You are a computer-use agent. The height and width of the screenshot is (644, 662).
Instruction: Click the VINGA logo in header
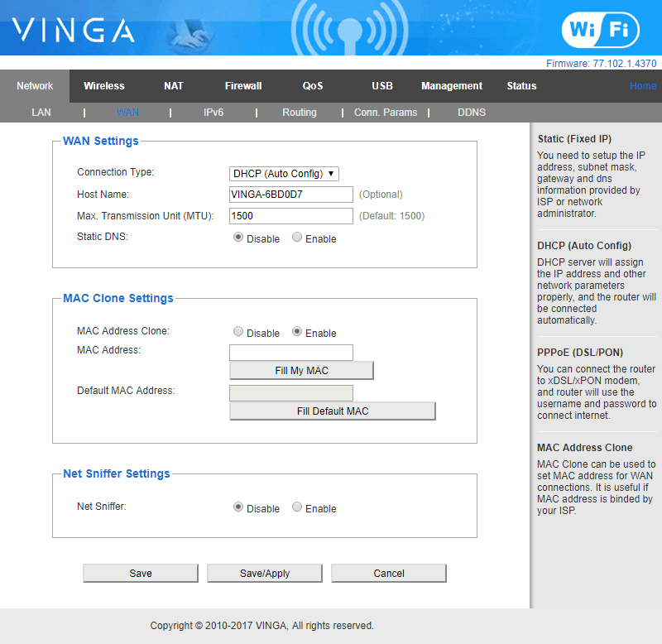click(73, 31)
